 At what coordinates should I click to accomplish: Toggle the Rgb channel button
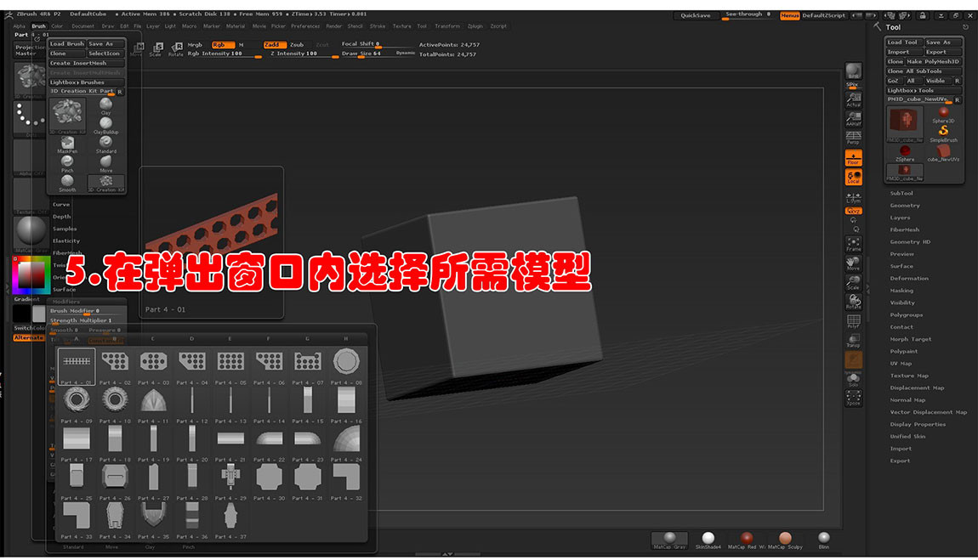tap(222, 45)
